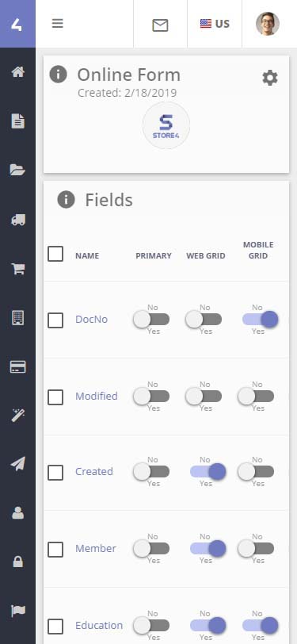
Task: Select the magic wand sidebar icon
Action: coord(17,416)
